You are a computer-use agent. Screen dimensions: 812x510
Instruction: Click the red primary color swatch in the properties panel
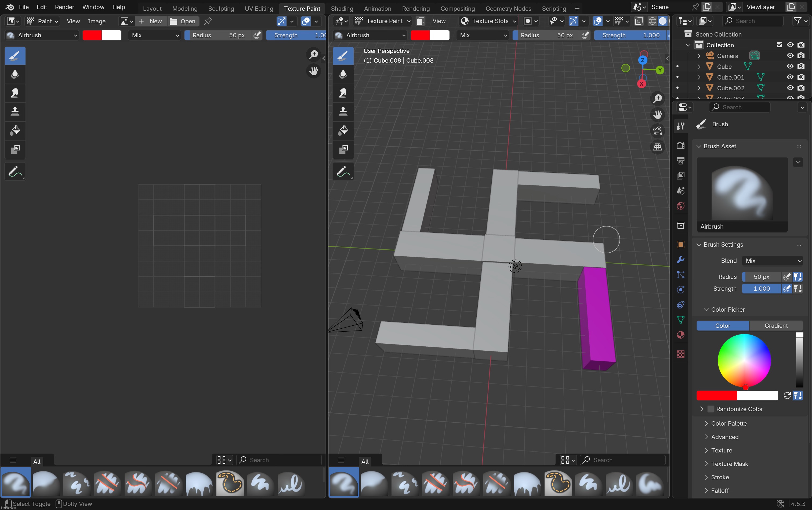[x=716, y=395]
